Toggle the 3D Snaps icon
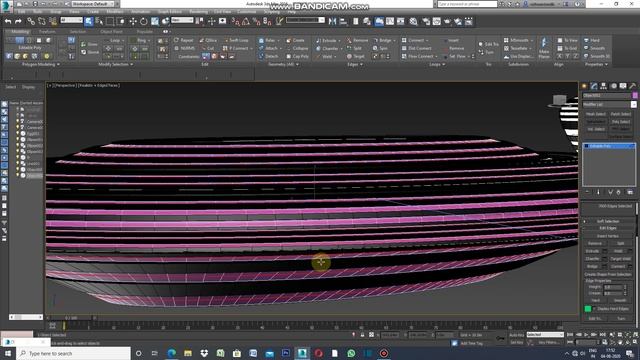 click(236, 21)
